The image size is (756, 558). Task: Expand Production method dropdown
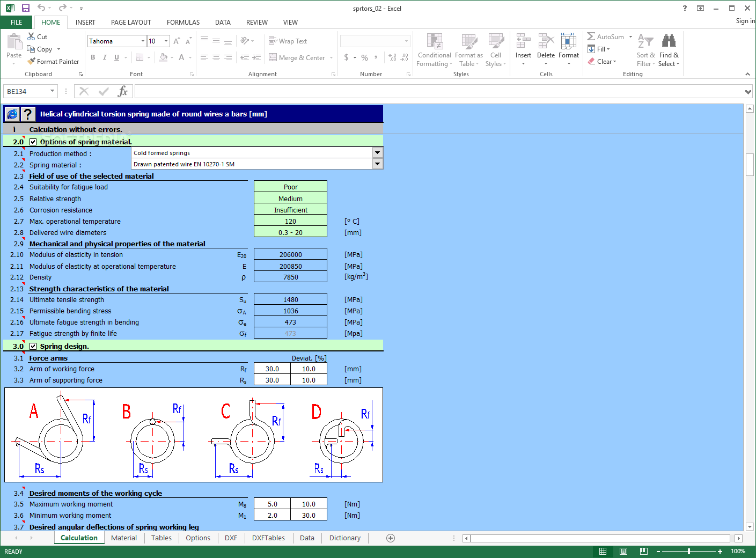click(x=378, y=153)
